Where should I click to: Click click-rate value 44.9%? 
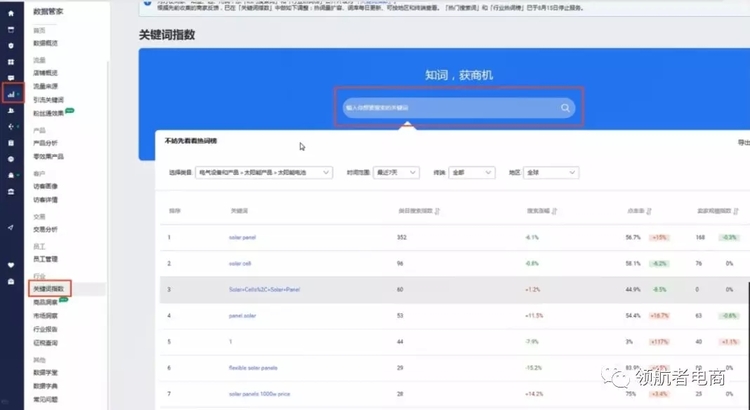(633, 289)
